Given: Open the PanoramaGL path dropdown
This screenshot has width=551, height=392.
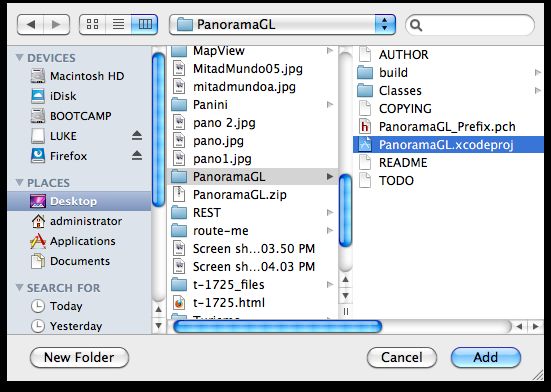Looking at the screenshot, I should coord(282,25).
